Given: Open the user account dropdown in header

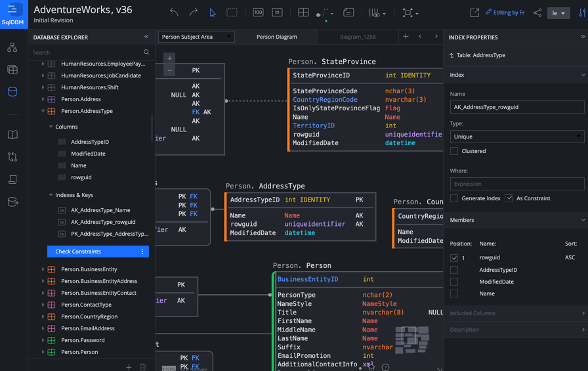Looking at the screenshot, I should tap(558, 12).
